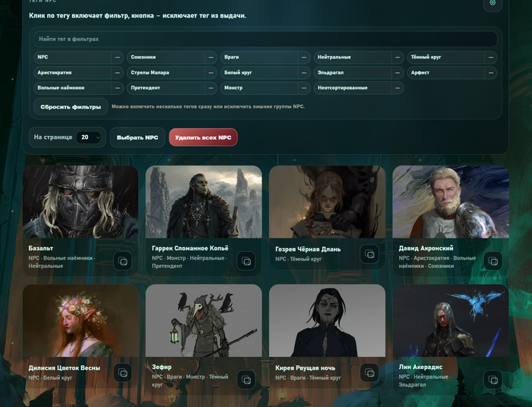The image size is (532, 407).
Task: Exclude the Белый круг tag with minus button
Action: tap(304, 73)
